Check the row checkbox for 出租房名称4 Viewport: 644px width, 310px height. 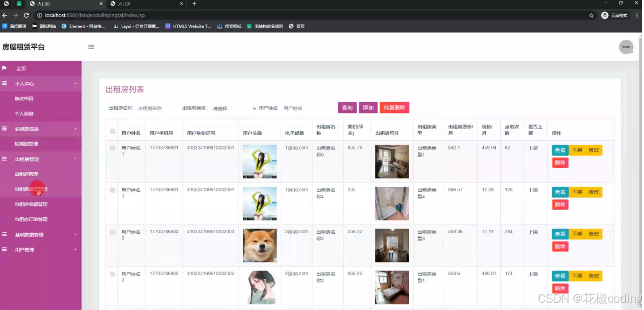[x=112, y=190]
